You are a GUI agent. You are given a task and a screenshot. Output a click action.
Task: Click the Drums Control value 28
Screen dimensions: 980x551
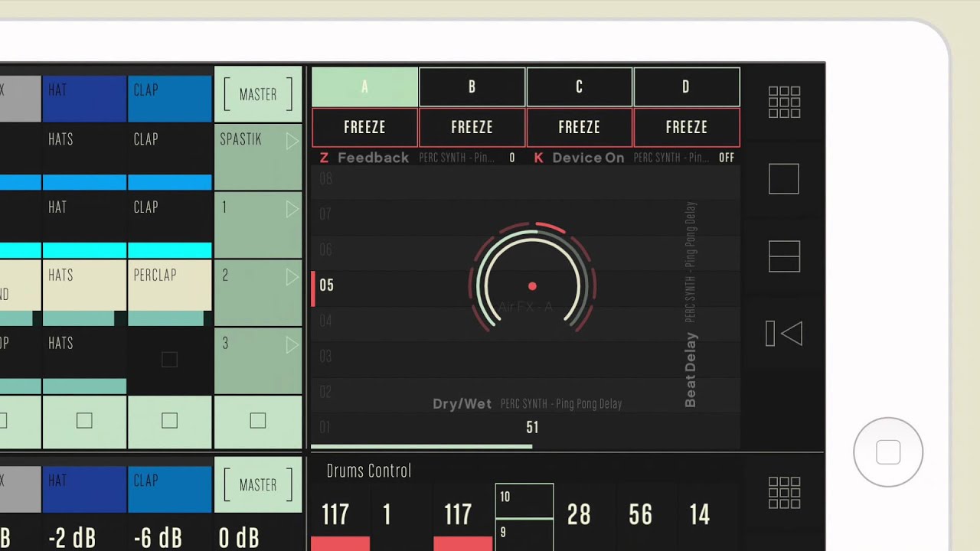click(579, 515)
